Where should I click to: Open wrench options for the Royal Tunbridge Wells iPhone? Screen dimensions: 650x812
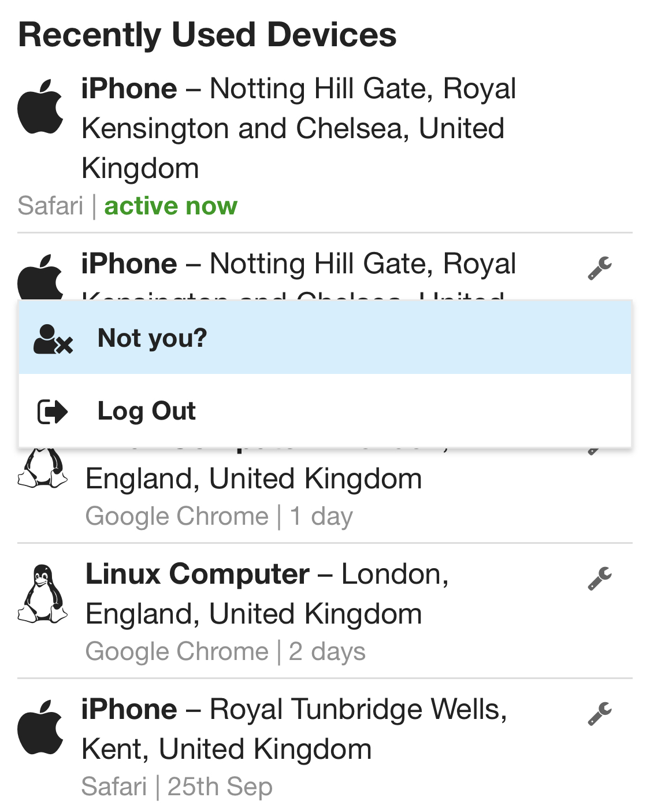pyautogui.click(x=600, y=714)
